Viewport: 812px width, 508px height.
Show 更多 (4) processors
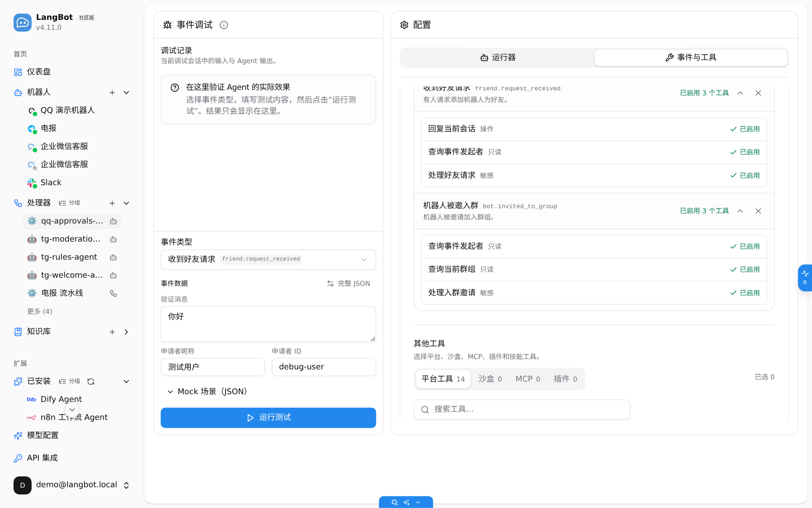(x=40, y=312)
